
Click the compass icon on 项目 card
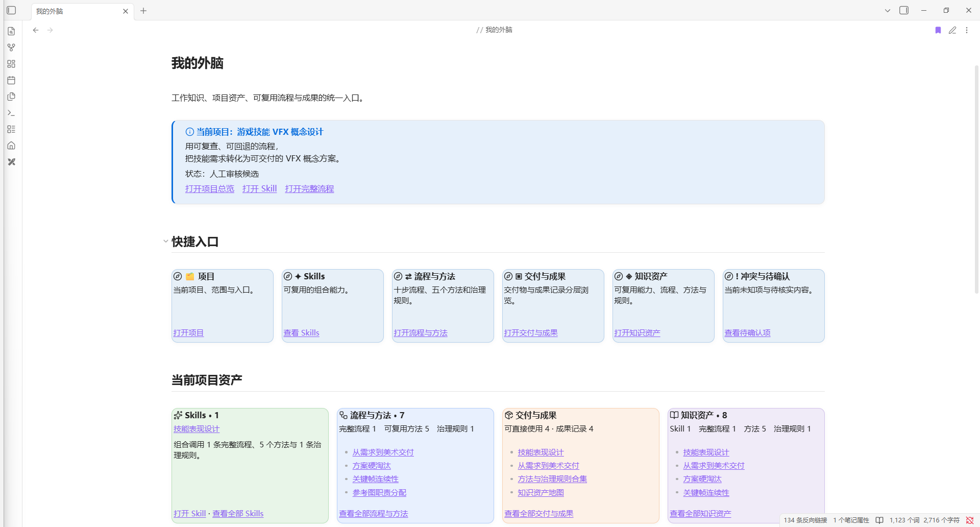[178, 276]
